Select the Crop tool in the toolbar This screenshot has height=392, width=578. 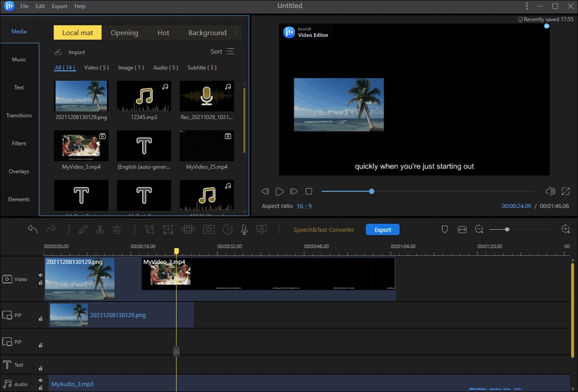coord(149,229)
